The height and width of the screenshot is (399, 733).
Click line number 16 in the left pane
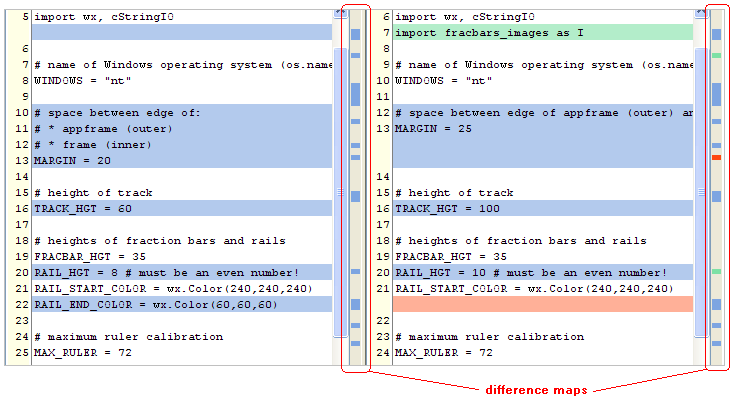point(22,208)
